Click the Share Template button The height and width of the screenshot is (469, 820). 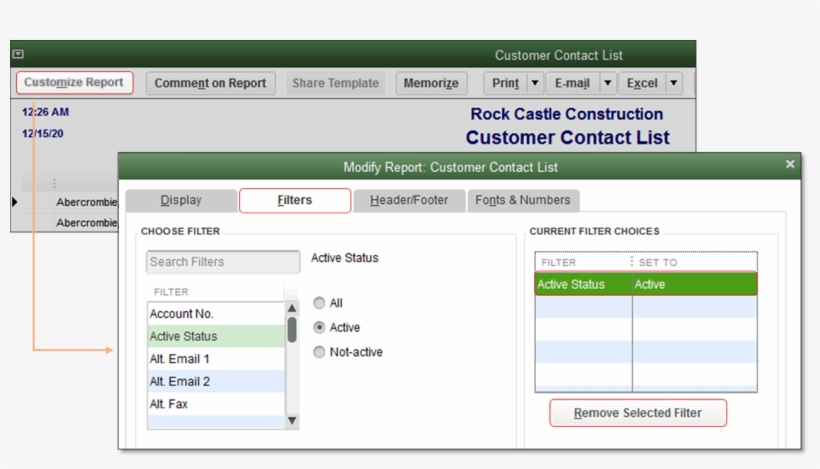[x=335, y=83]
